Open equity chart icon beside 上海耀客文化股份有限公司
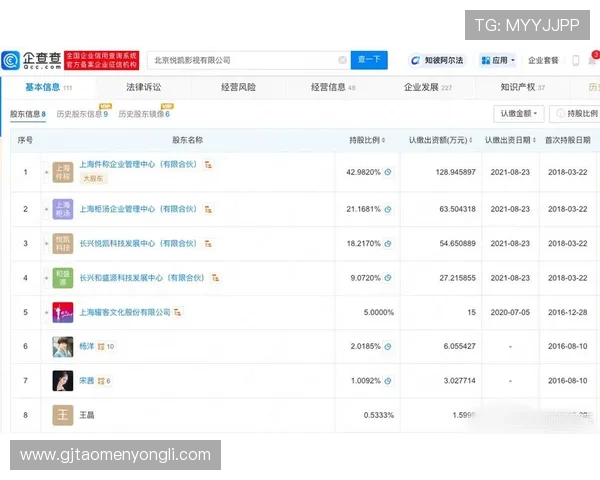Screen dimensions: 600x480 coord(178,312)
